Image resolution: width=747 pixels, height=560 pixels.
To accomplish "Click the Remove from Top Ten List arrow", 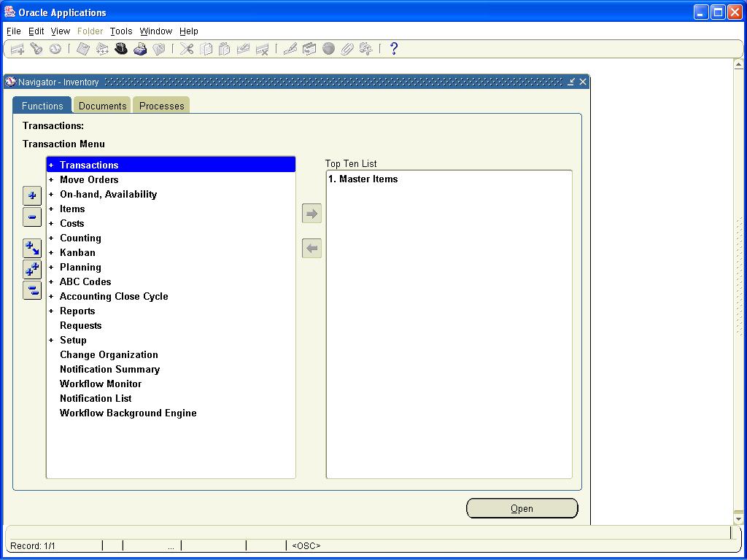I will point(311,249).
